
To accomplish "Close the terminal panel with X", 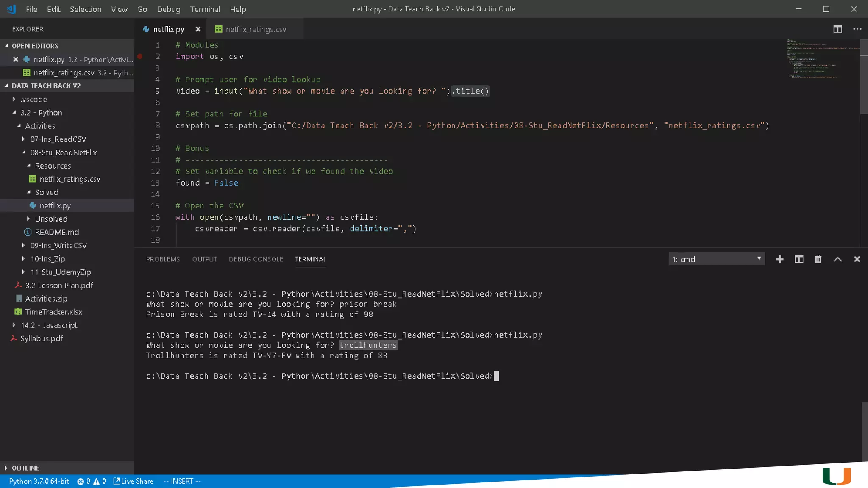I will click(x=857, y=259).
